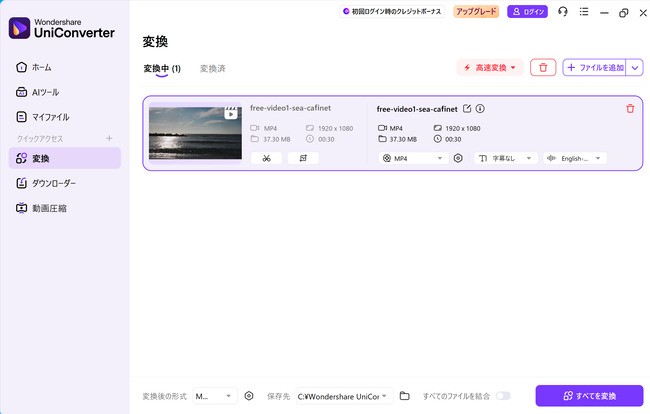Screen dimensions: 650x414
Task: Click the アップグレード button
Action: (476, 12)
